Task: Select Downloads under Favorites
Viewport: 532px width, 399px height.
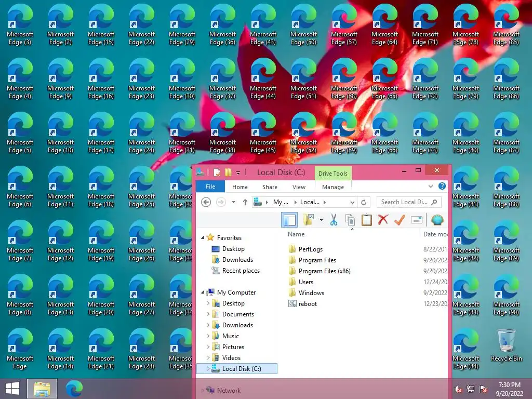Action: 232,260
